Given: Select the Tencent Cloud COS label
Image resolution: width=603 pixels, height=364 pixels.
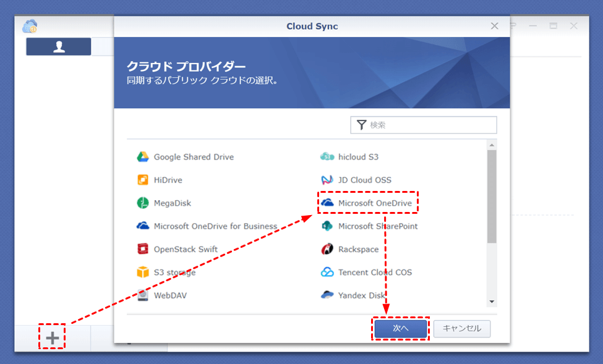Looking at the screenshot, I should point(375,272).
